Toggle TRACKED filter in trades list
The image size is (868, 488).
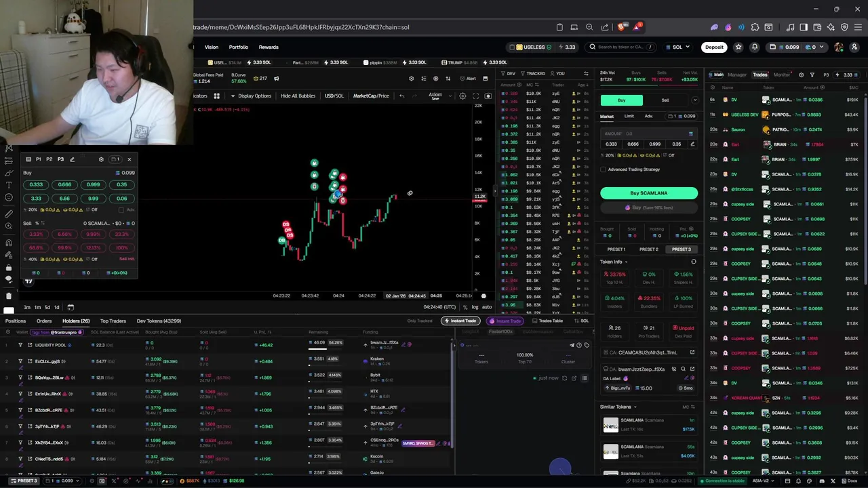(x=532, y=73)
